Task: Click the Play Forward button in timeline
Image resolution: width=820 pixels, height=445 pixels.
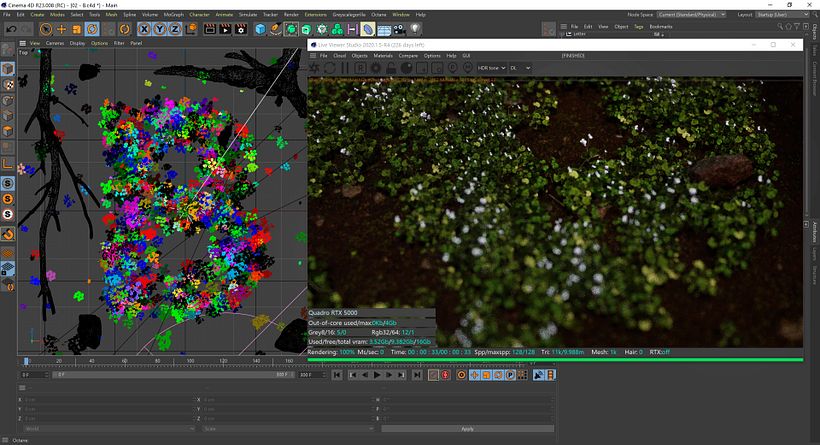Action: pos(376,376)
